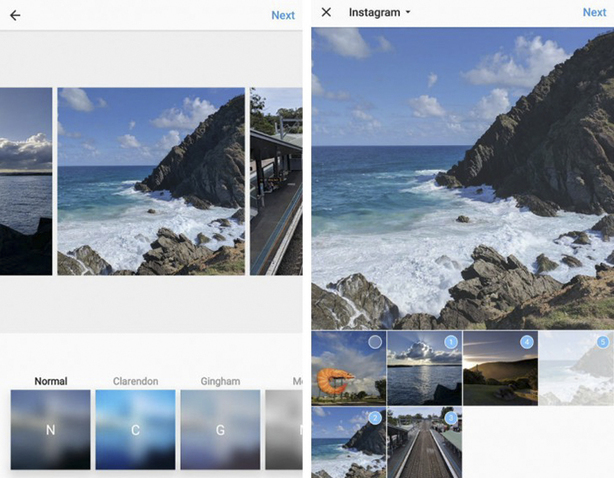Apply the Gingham filter thumbnail
Viewport: 614px width, 478px height.
click(220, 429)
